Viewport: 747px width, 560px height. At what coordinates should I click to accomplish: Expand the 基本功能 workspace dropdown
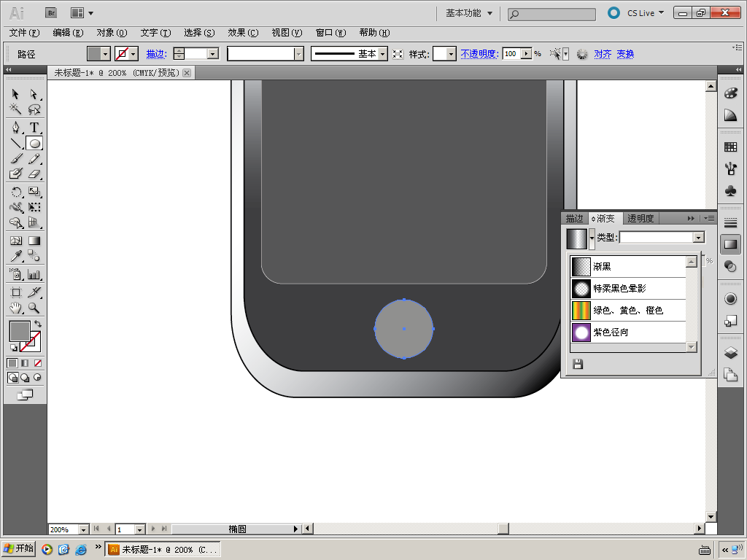click(469, 13)
